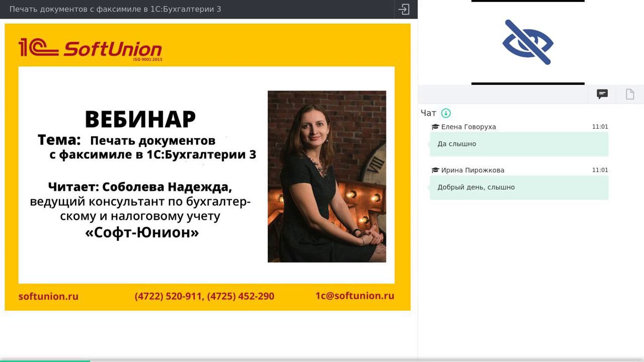Click the 1c@softunion.ru email address

click(355, 296)
